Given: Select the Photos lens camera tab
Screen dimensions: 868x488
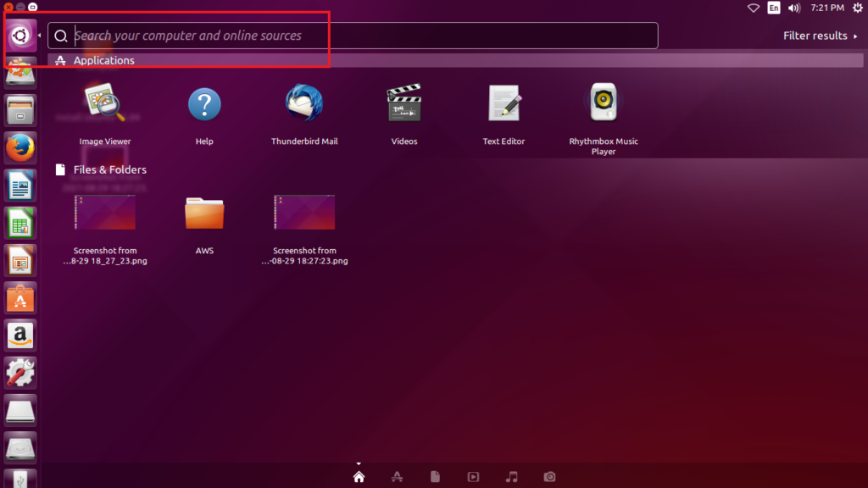Looking at the screenshot, I should tap(549, 477).
